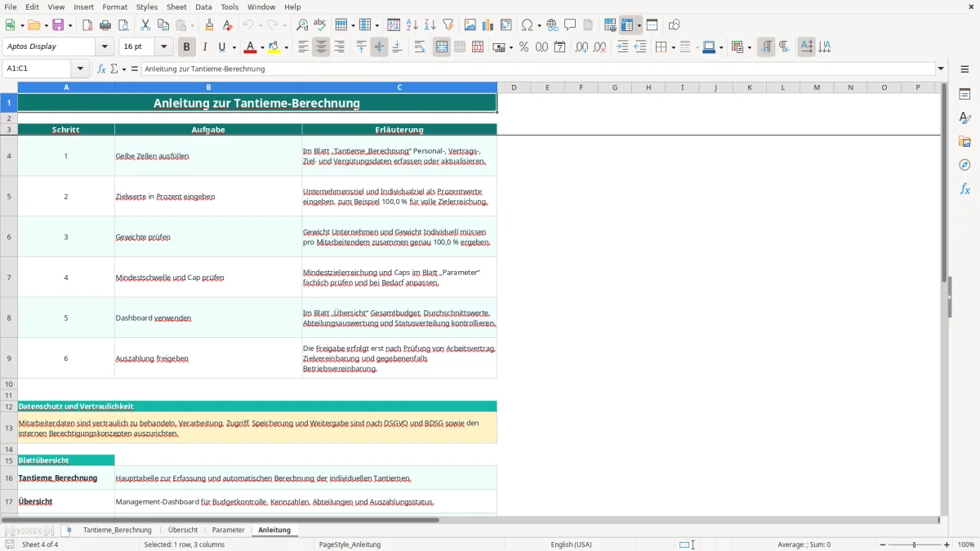Open the Borders dropdown arrow
The height and width of the screenshot is (551, 980).
click(673, 47)
